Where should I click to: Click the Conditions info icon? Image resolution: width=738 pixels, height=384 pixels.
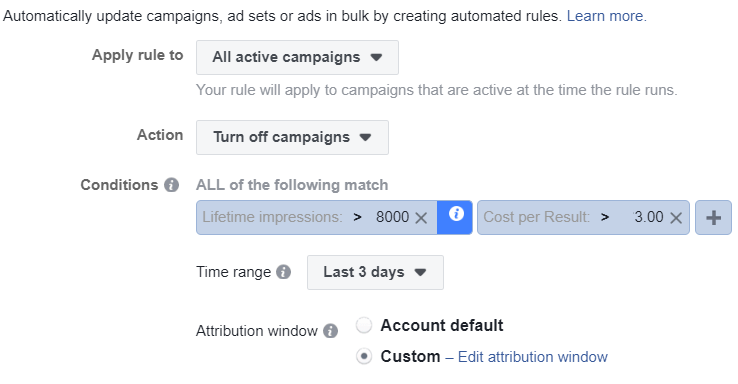tap(171, 185)
